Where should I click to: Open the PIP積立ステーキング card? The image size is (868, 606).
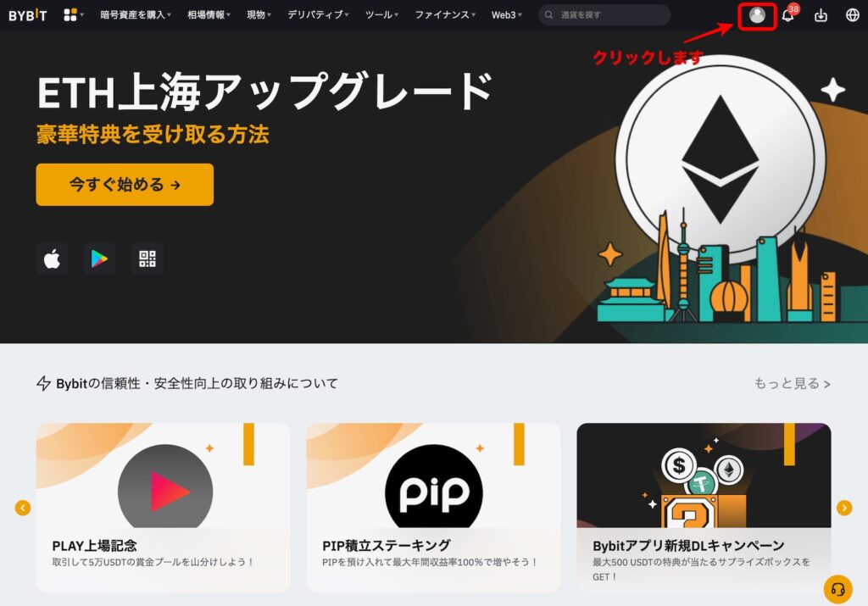(433, 508)
